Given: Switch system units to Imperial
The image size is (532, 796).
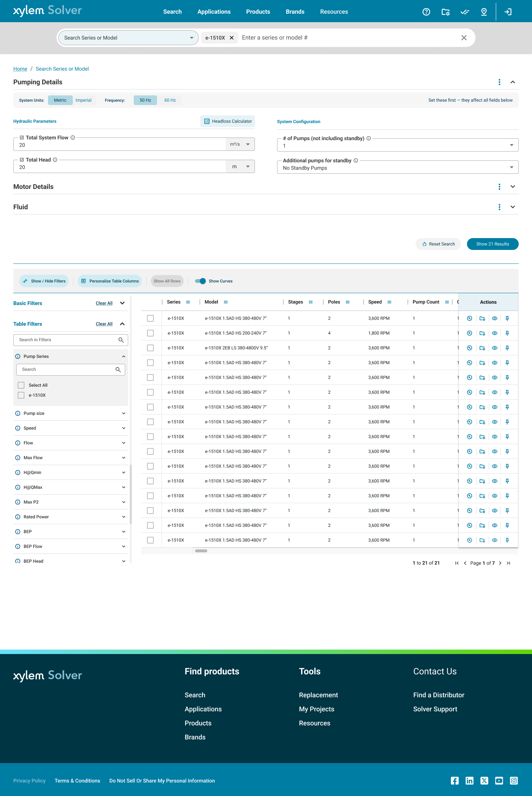Looking at the screenshot, I should (x=83, y=100).
